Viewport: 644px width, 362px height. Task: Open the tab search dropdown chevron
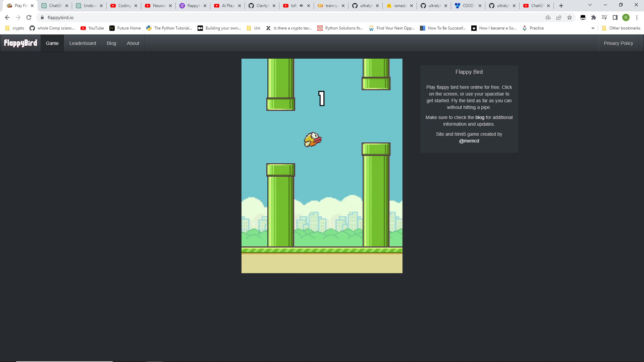pos(589,4)
